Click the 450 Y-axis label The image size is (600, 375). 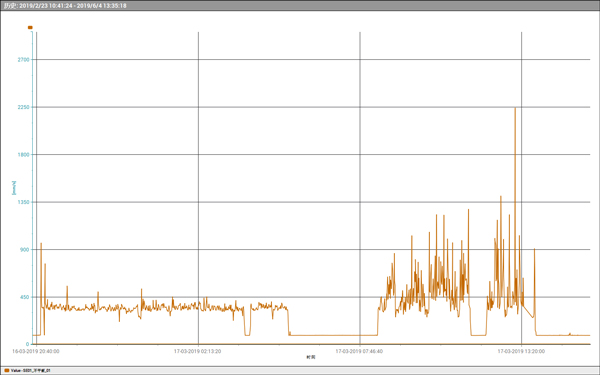click(x=25, y=297)
